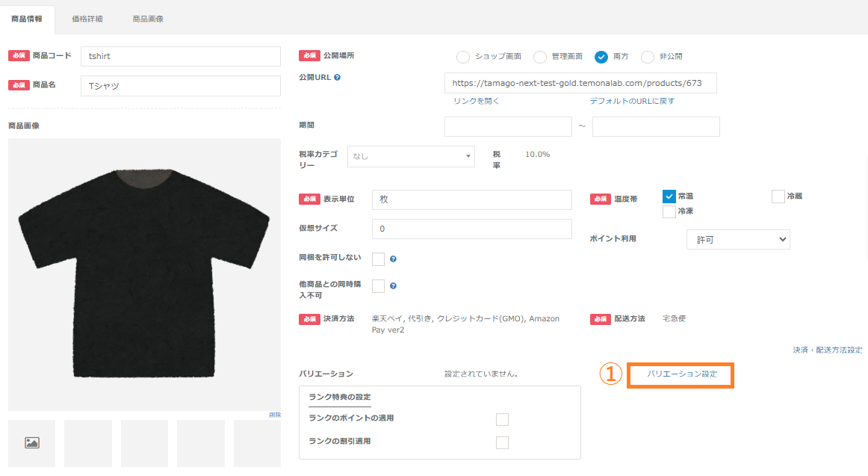868x476 pixels.
Task: Select the ショップ画面 radio button
Action: click(x=463, y=57)
